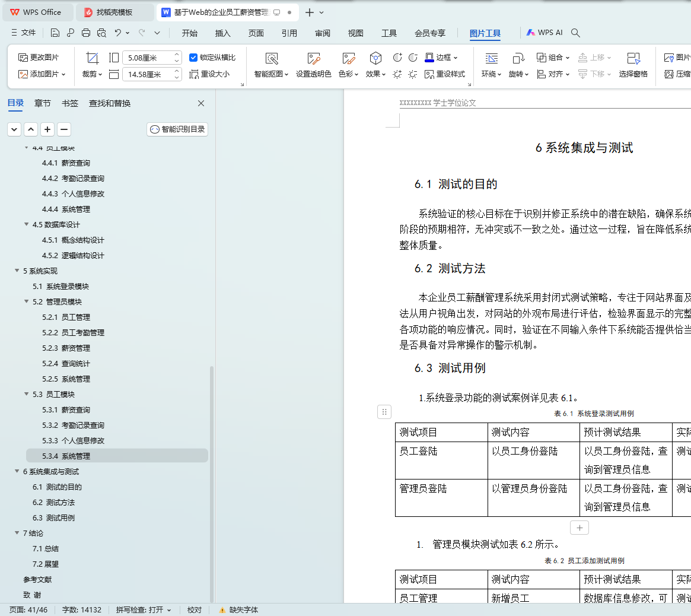Click the WPS Office home tab
The image size is (691, 616).
37,12
